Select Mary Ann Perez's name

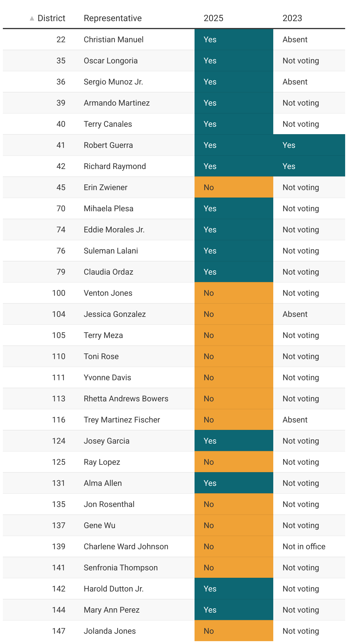click(112, 610)
